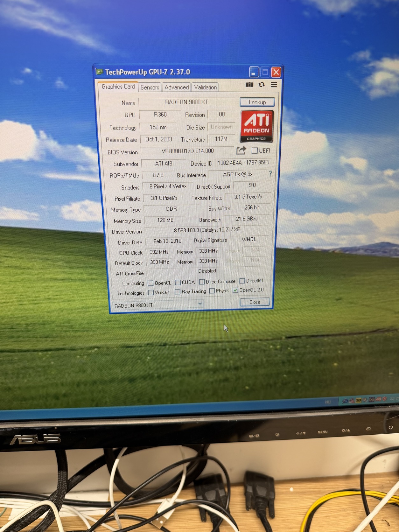The height and width of the screenshot is (532, 399).
Task: Click the Bandwidth field 21.6 GB/s
Action: tap(247, 219)
